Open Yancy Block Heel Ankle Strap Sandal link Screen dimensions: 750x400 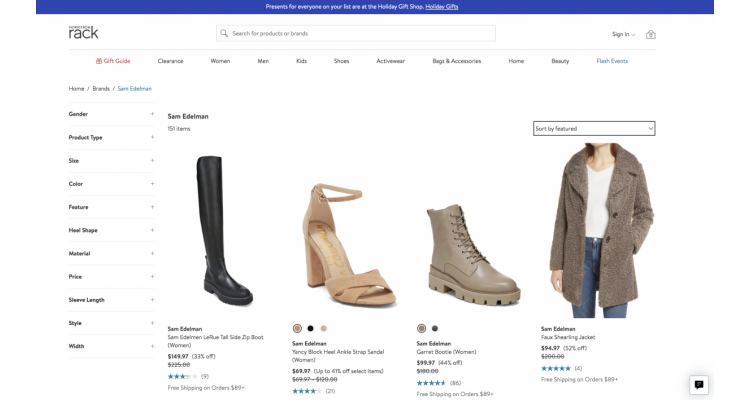(x=338, y=356)
